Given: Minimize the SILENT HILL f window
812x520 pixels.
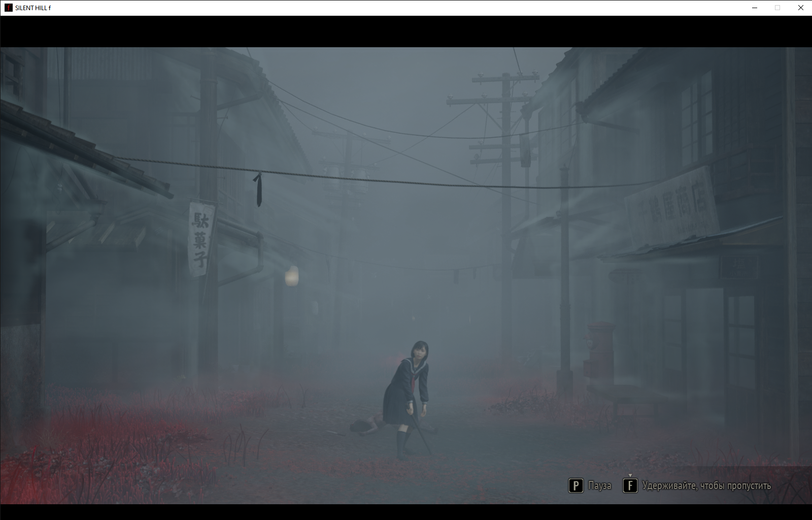Looking at the screenshot, I should tap(754, 8).
